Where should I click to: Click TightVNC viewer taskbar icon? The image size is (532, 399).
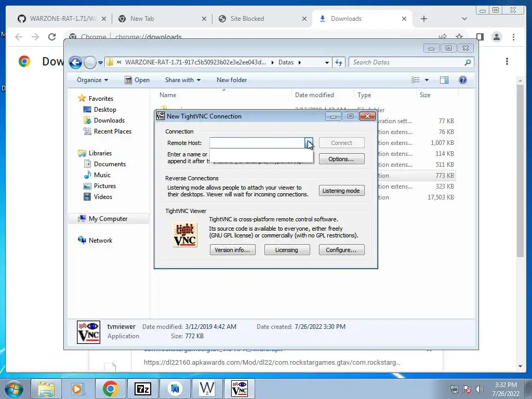pyautogui.click(x=239, y=389)
